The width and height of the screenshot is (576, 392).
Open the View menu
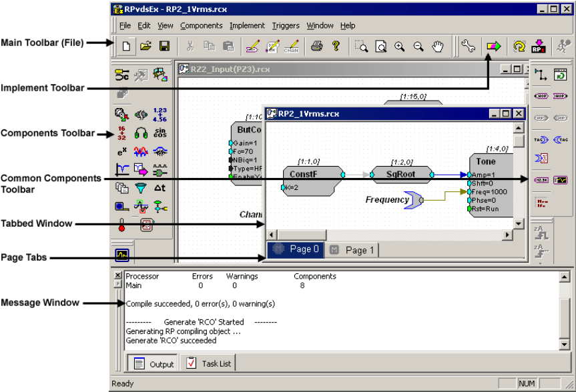[x=166, y=26]
